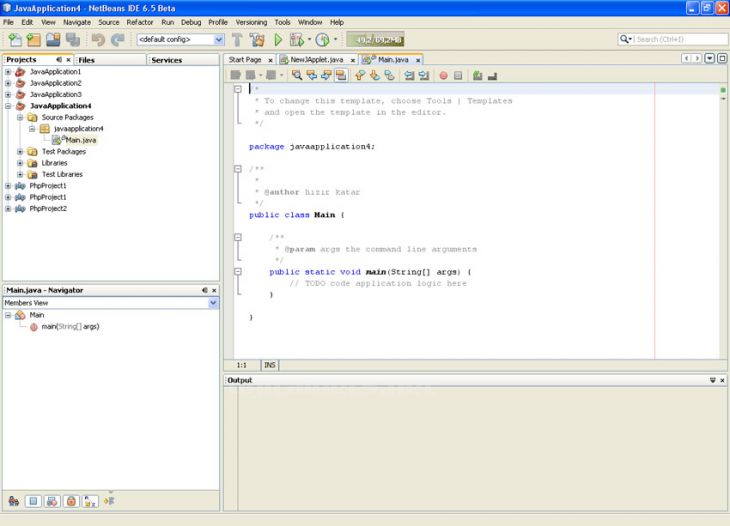This screenshot has width=730, height=526.
Task: Click the Shift Line Right icon
Action: pos(424,75)
